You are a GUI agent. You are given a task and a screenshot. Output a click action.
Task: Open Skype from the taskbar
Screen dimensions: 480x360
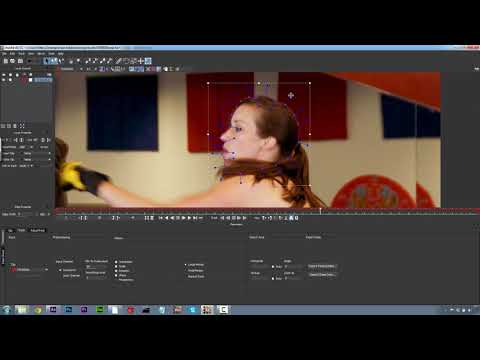coord(192,310)
